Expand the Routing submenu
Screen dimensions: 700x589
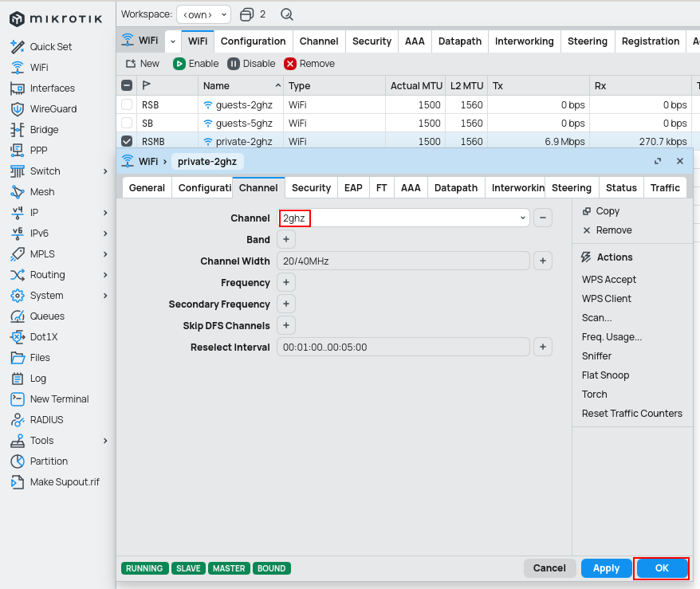point(105,275)
